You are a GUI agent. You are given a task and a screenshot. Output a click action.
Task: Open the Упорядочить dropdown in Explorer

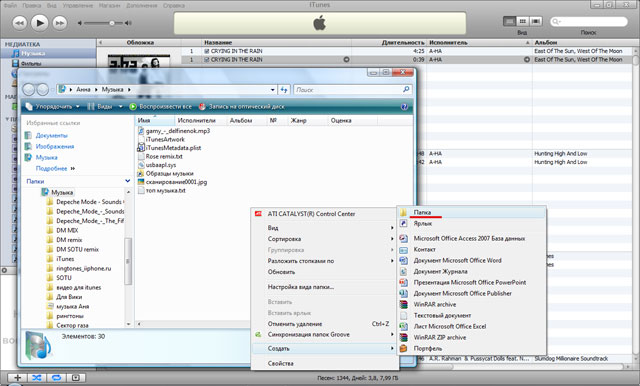[x=52, y=106]
